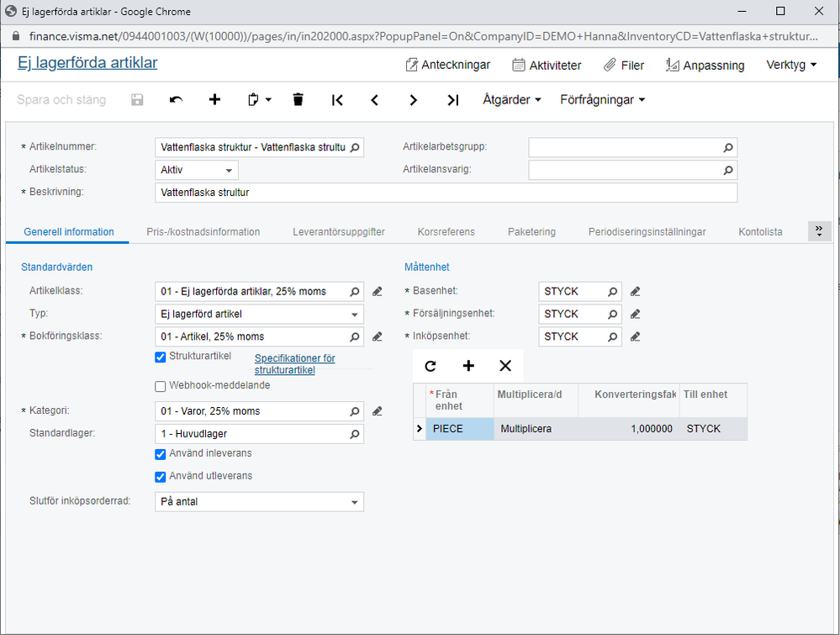Image resolution: width=840 pixels, height=635 pixels.
Task: Open Specifikationer för strukturartikel link
Action: [x=294, y=364]
